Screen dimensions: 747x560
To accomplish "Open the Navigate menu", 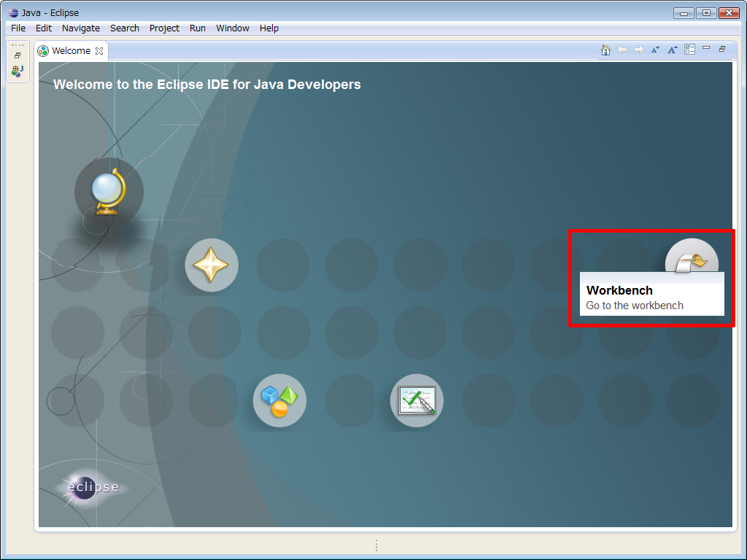I will click(81, 28).
